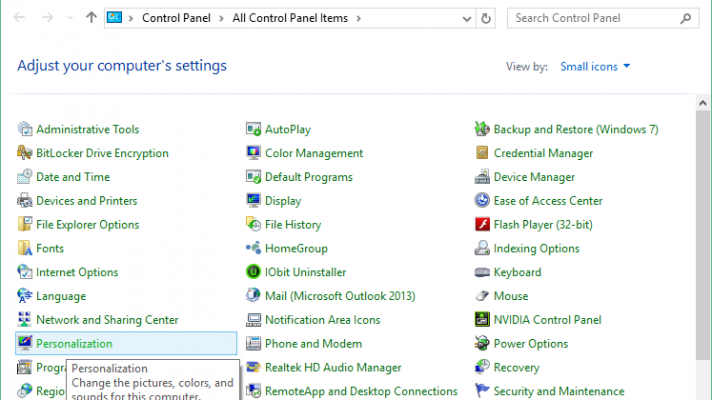Open the Device Manager link
712x400 pixels.
534,177
